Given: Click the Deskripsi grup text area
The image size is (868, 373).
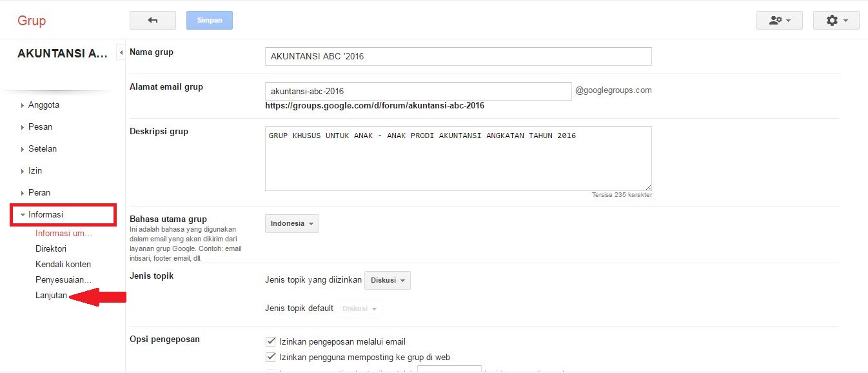Looking at the screenshot, I should 458,159.
